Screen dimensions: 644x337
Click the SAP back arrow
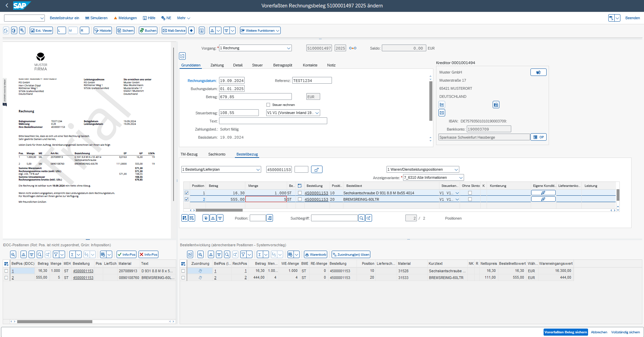tap(7, 5)
